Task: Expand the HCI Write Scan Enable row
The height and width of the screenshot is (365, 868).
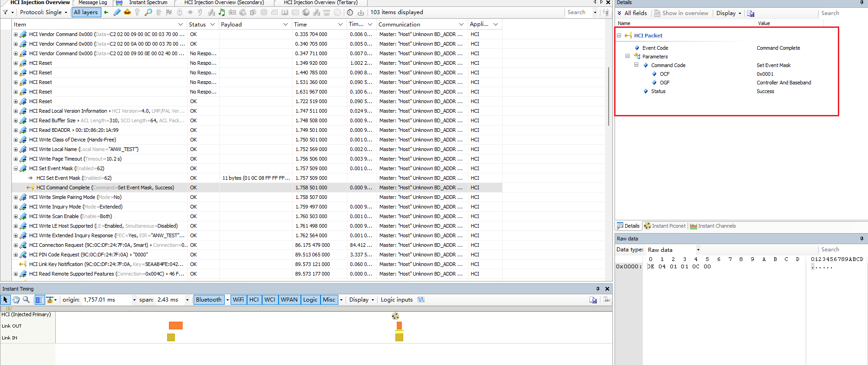Action: tap(16, 216)
